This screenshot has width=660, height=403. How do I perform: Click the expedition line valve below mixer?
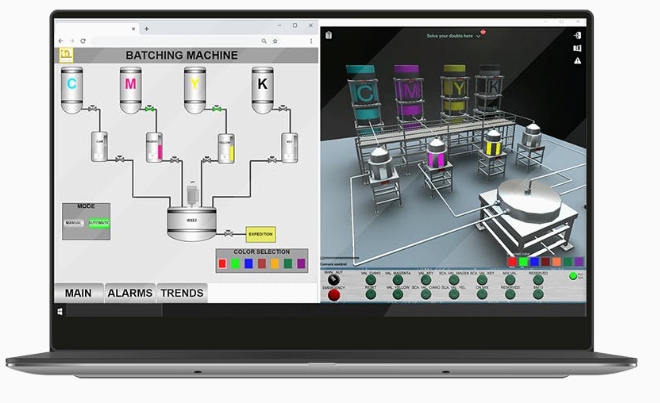[228, 233]
